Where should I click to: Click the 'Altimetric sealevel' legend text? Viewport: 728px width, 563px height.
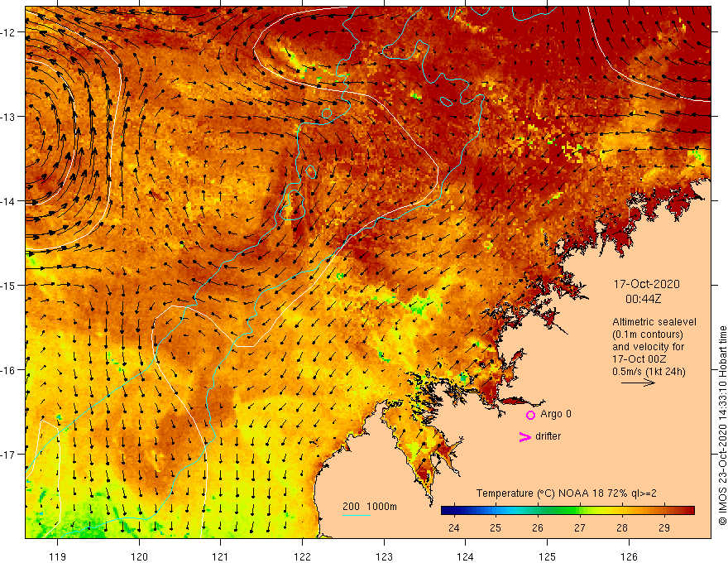(x=654, y=322)
